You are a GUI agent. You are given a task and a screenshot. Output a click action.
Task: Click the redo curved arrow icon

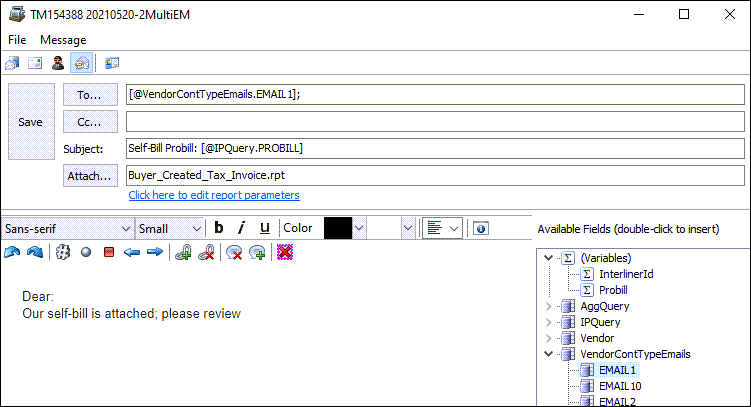coord(35,252)
